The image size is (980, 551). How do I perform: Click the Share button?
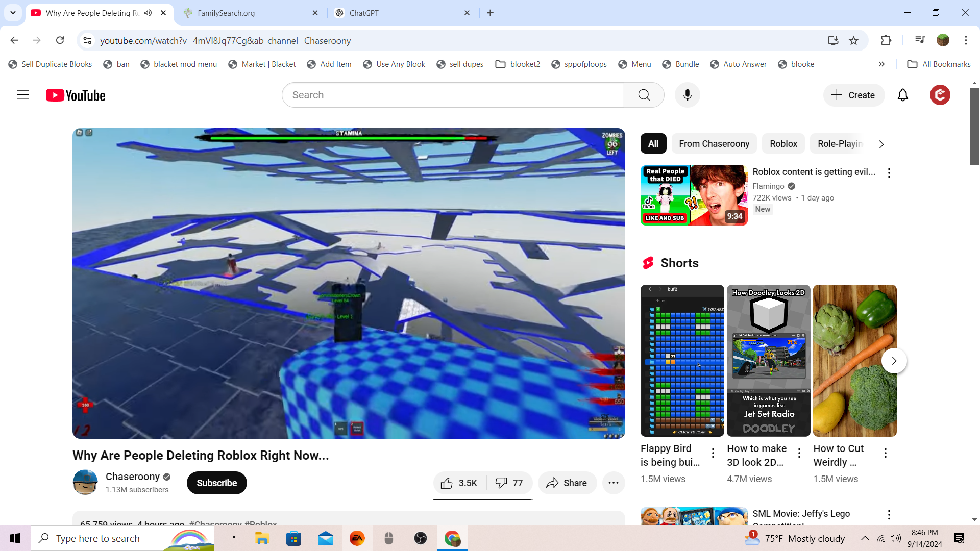click(567, 483)
